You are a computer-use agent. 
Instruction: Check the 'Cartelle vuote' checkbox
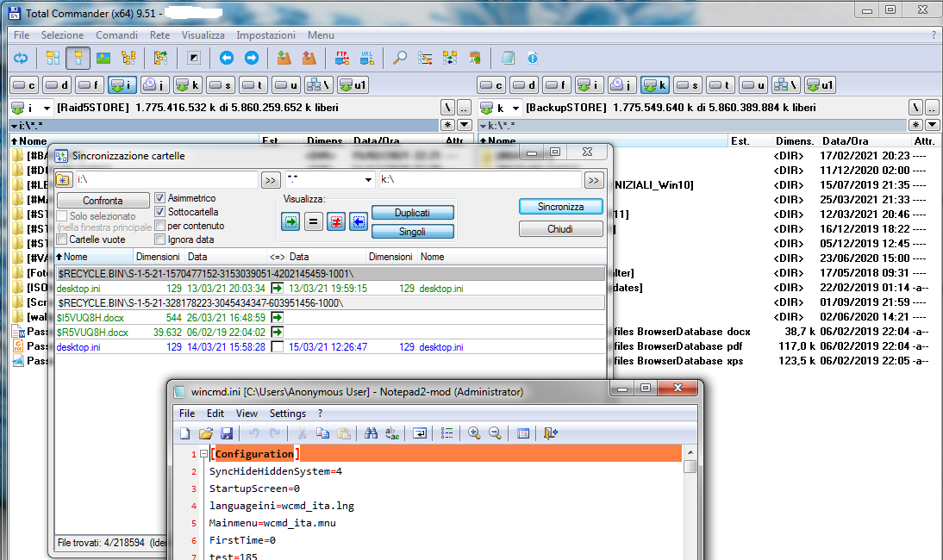tap(61, 240)
